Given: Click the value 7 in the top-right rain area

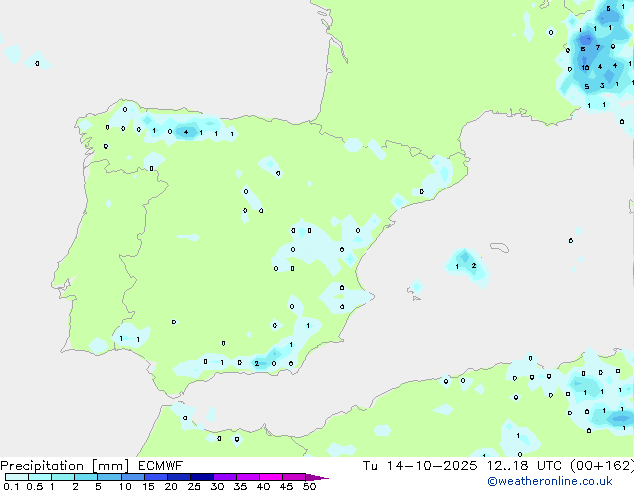Looking at the screenshot, I should 597,47.
